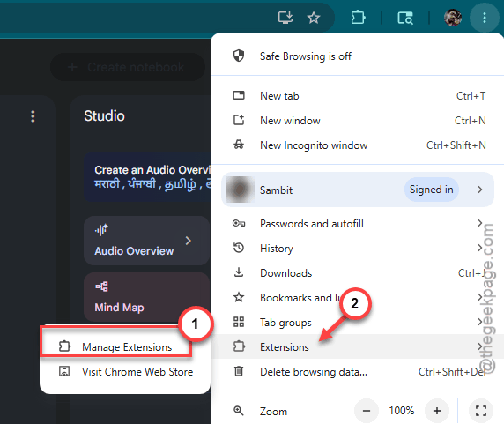Screen dimensions: 504x424
Task: Click the New tab icon
Action: coord(239,95)
